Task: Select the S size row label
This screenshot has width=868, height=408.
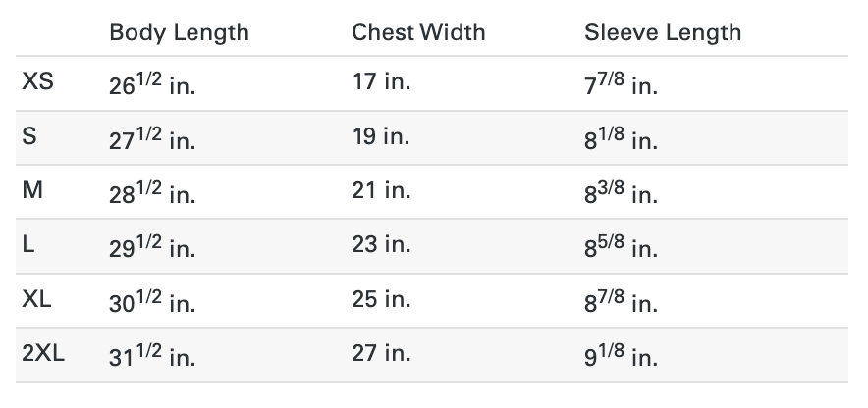Action: click(29, 136)
